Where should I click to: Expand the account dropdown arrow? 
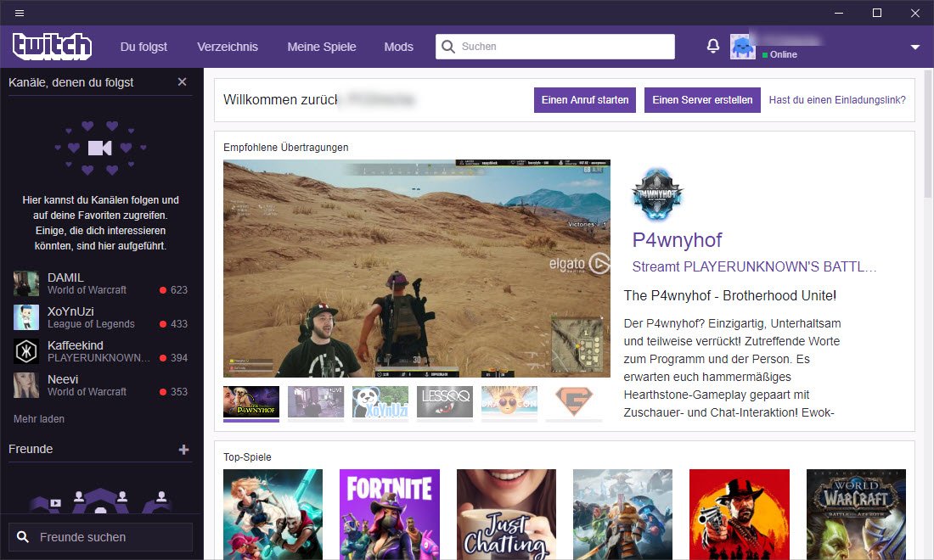pos(915,47)
